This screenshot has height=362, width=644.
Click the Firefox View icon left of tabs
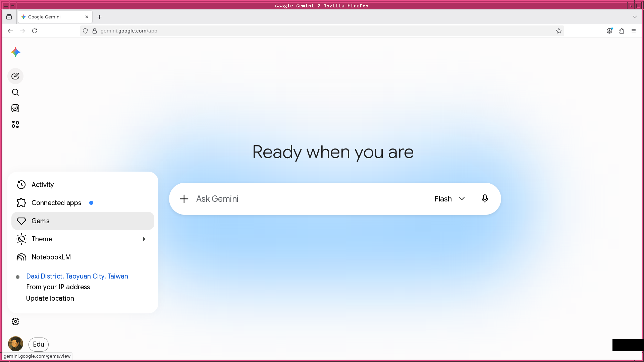[x=9, y=17]
